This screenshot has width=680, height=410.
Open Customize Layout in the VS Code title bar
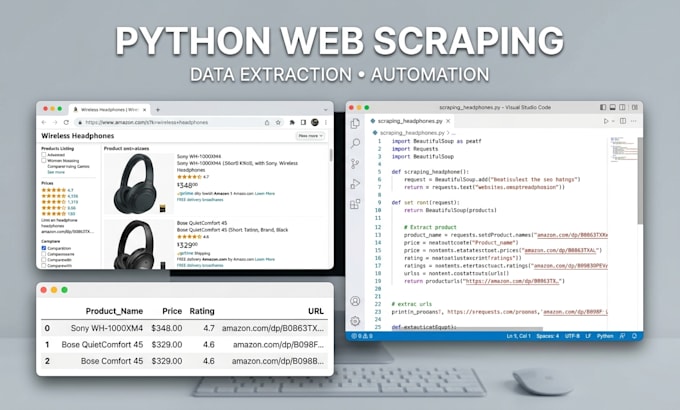click(x=634, y=107)
